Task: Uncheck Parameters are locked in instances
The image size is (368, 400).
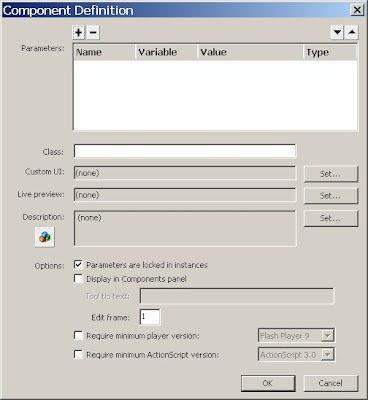Action: point(78,265)
